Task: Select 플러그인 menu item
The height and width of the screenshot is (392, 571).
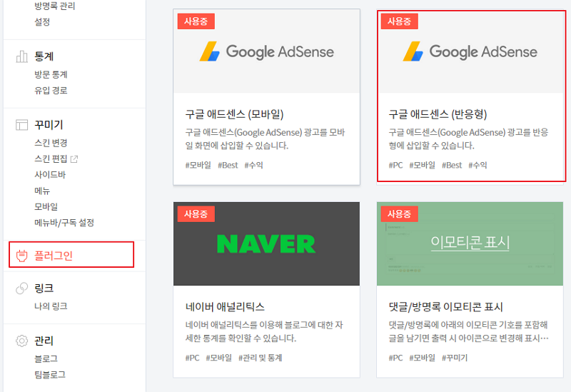Action: 54,256
